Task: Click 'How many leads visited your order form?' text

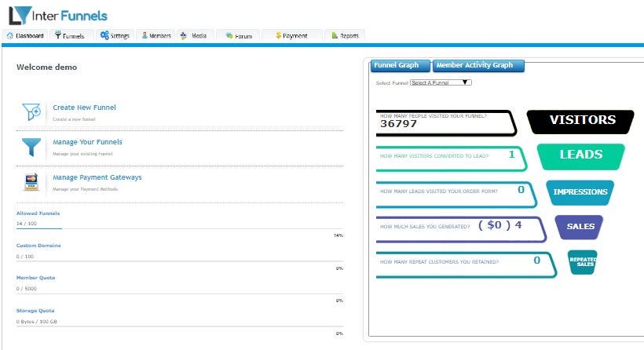Action: 439,191
